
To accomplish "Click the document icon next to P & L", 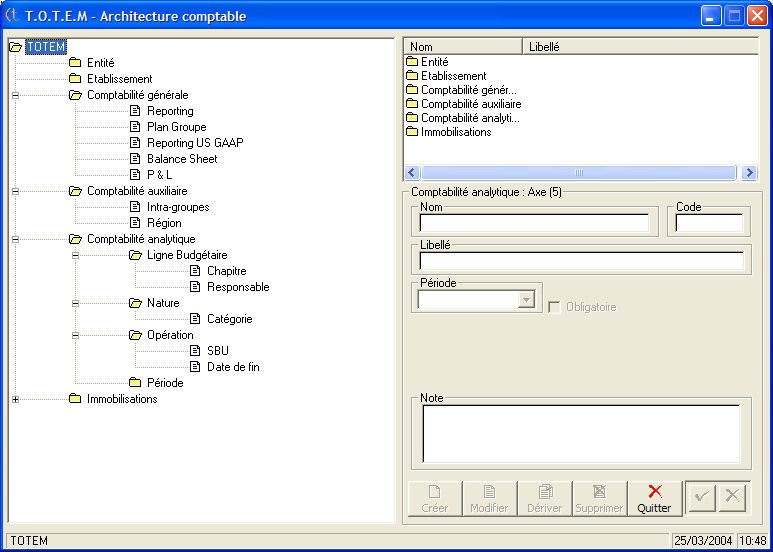I will coord(135,174).
